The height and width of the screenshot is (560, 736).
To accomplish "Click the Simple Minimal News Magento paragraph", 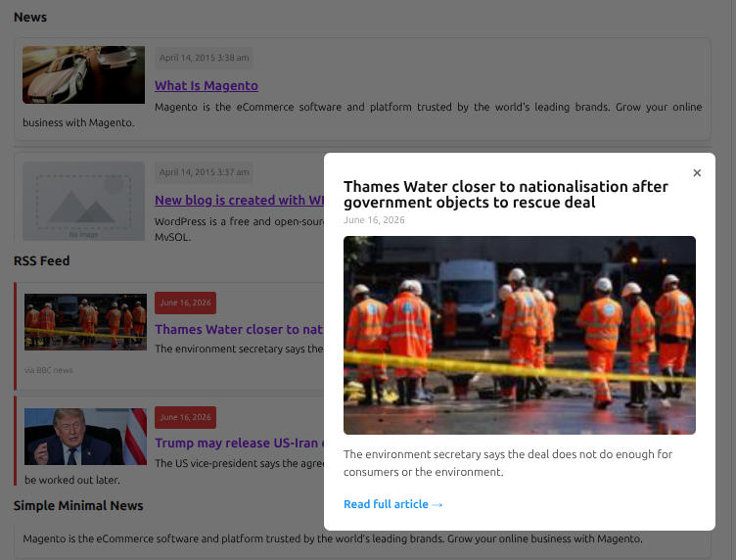I will (333, 538).
